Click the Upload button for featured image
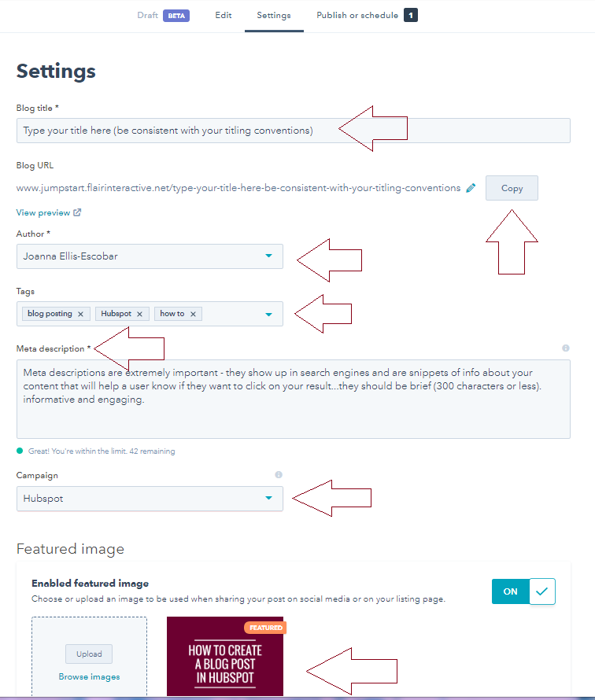The height and width of the screenshot is (700, 595). coord(89,654)
